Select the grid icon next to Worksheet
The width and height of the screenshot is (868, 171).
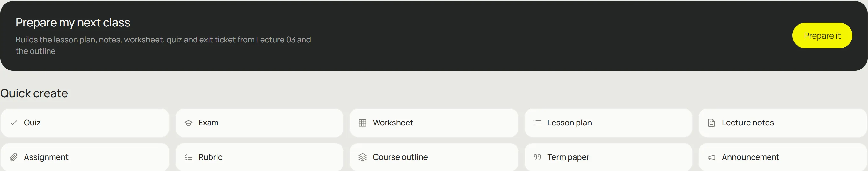pyautogui.click(x=363, y=123)
